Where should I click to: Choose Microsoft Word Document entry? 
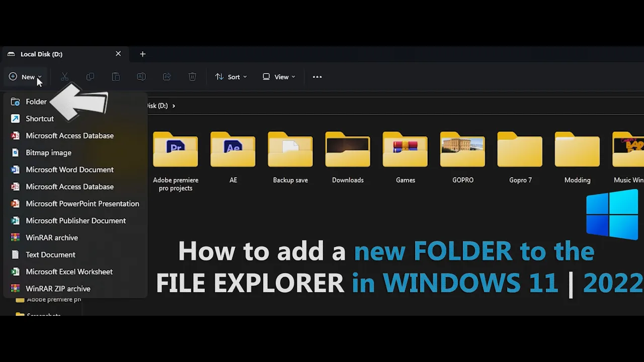coord(75,170)
